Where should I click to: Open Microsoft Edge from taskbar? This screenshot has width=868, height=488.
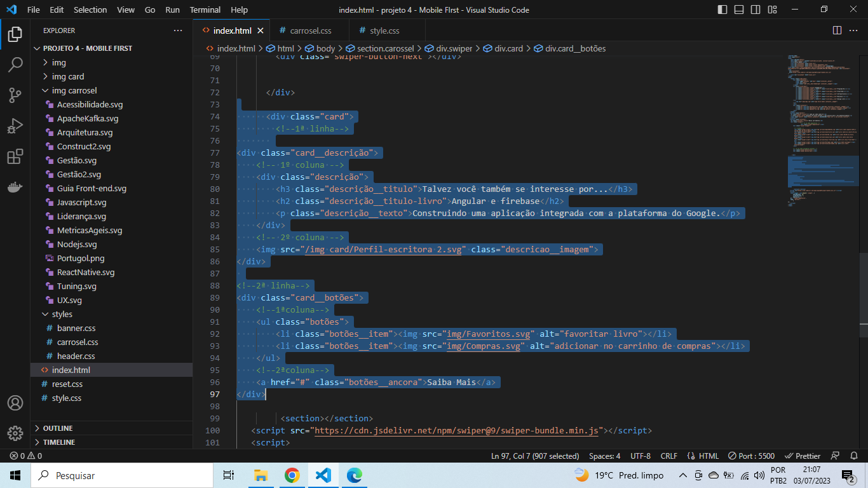(x=354, y=475)
